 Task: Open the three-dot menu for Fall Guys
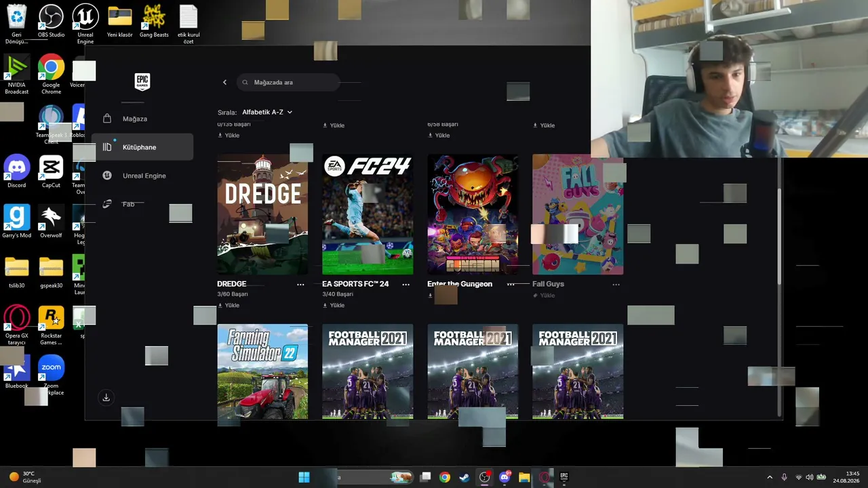(616, 285)
